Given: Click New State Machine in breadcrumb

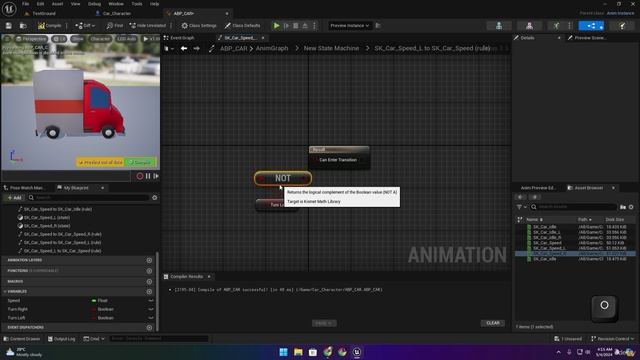Looking at the screenshot, I should point(331,48).
